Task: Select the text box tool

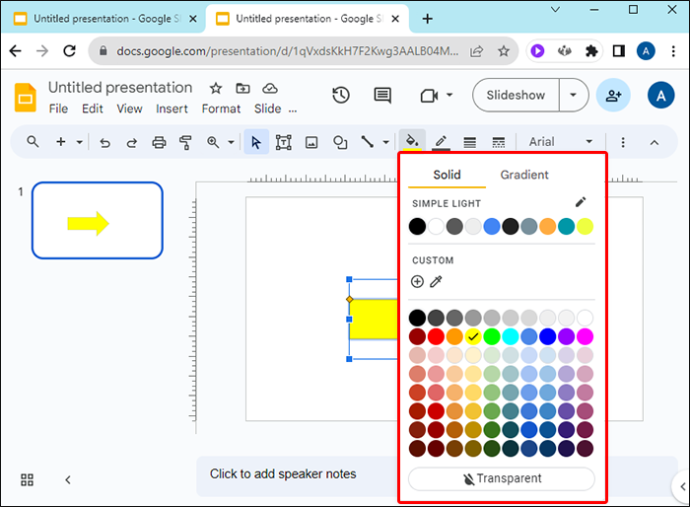Action: pos(283,142)
